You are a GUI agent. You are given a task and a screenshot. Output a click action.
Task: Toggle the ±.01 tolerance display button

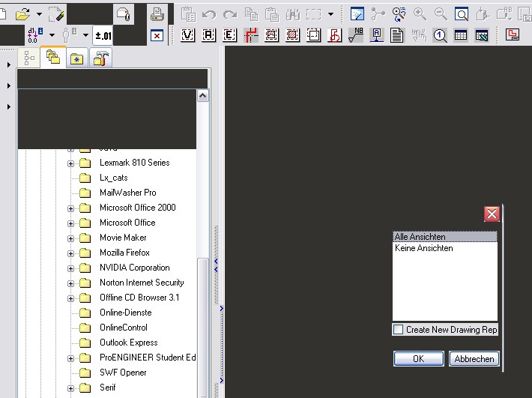click(103, 35)
